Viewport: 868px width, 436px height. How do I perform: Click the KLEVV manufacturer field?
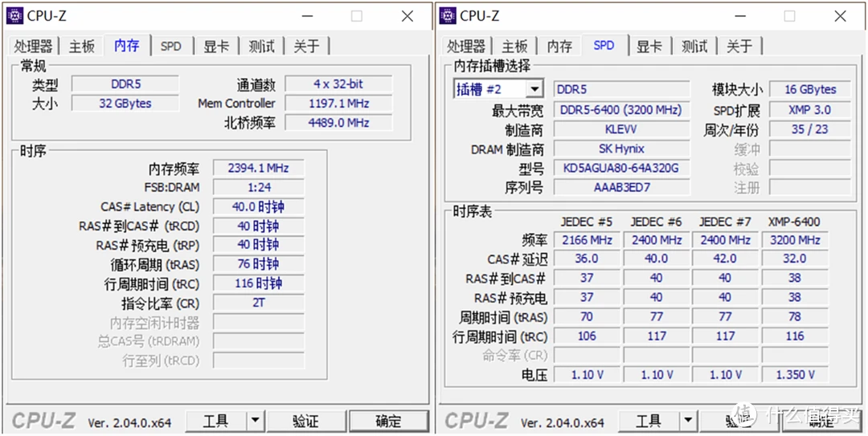tap(622, 129)
